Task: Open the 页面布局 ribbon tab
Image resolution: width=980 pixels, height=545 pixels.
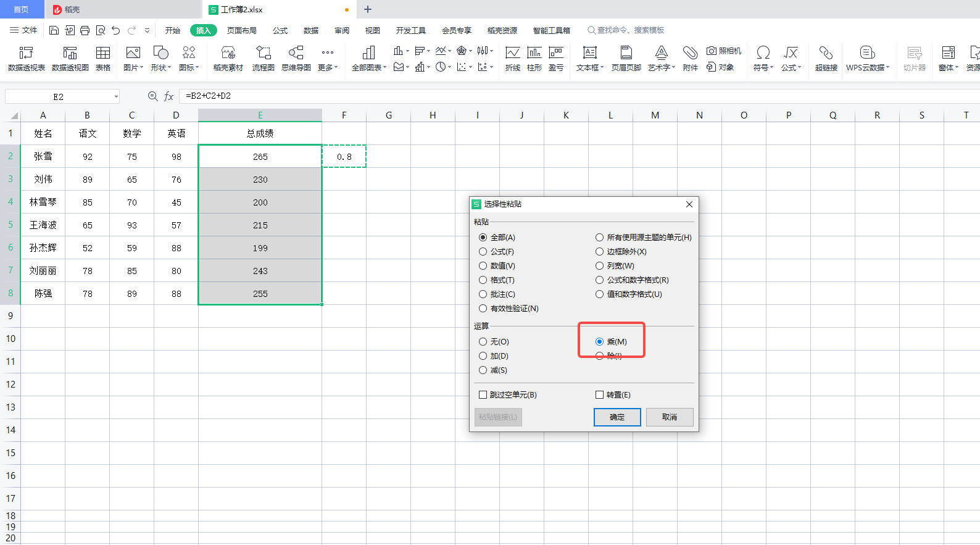Action: point(241,30)
